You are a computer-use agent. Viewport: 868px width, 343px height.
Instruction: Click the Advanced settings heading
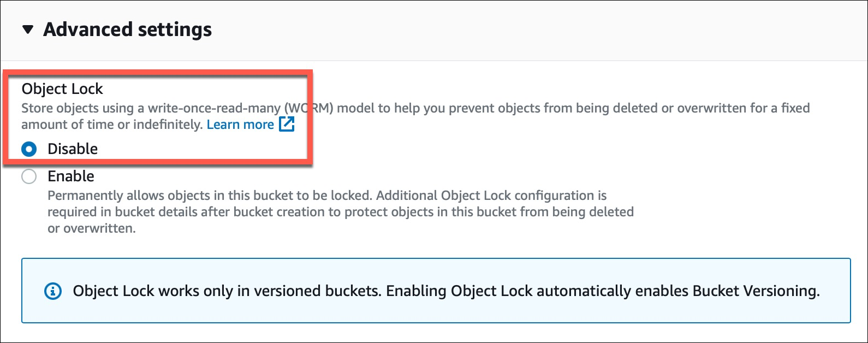click(128, 29)
